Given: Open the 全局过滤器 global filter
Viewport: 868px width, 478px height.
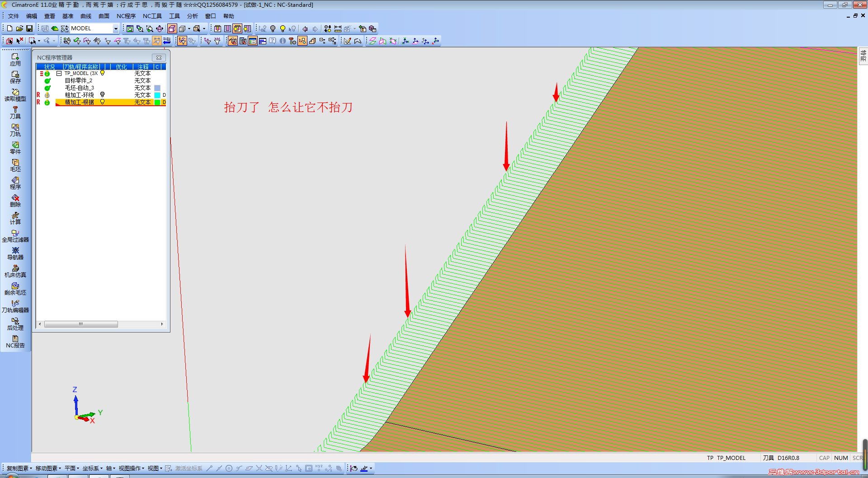Looking at the screenshot, I should 15,236.
